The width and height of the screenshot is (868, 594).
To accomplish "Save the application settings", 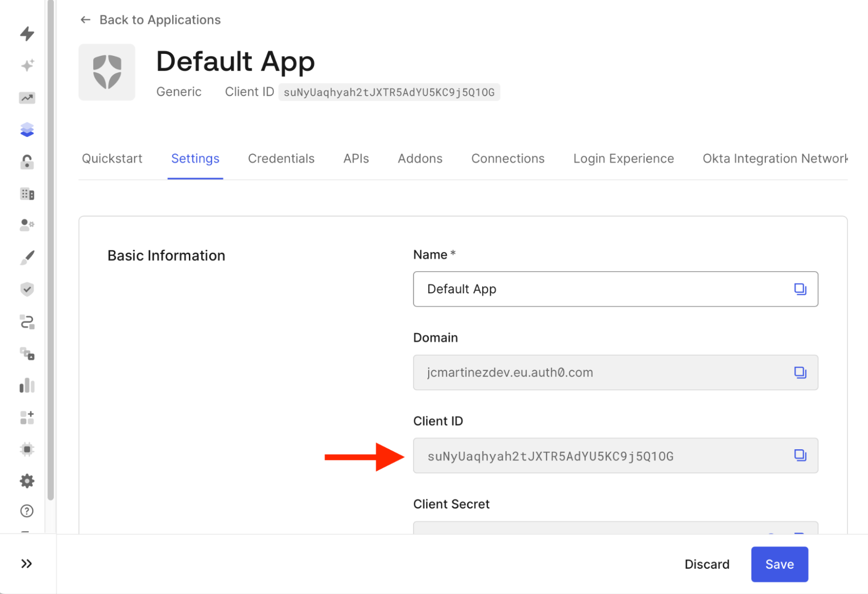I will 779,564.
